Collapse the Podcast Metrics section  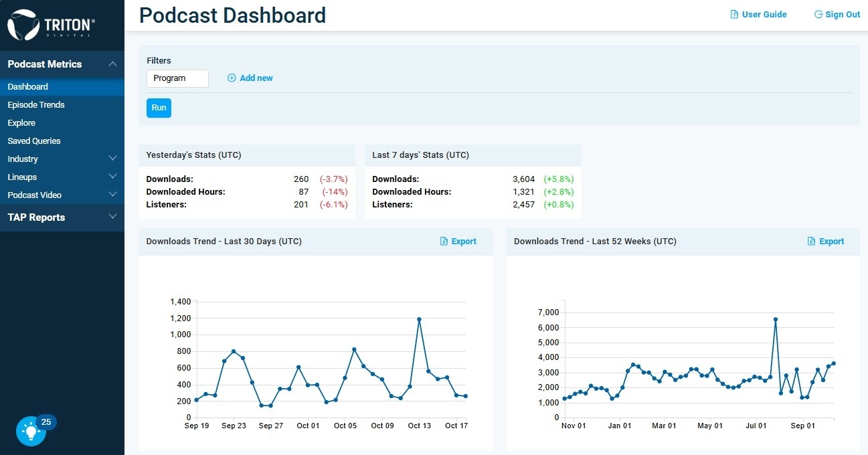click(112, 64)
